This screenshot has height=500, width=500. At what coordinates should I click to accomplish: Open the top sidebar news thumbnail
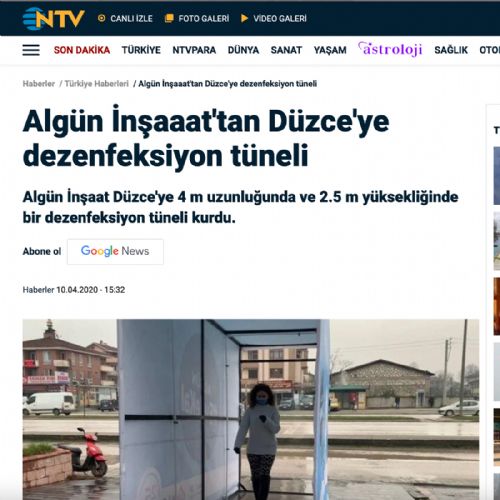pos(497,176)
